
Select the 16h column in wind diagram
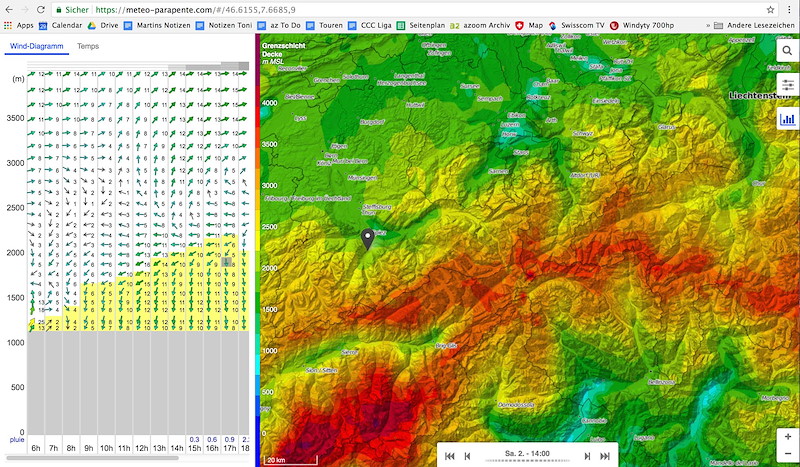(x=212, y=448)
